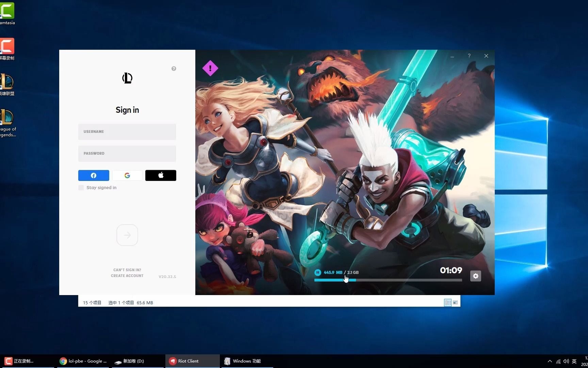This screenshot has height=368, width=588.
Task: Enable the Stay signed in checkbox
Action: pyautogui.click(x=81, y=188)
